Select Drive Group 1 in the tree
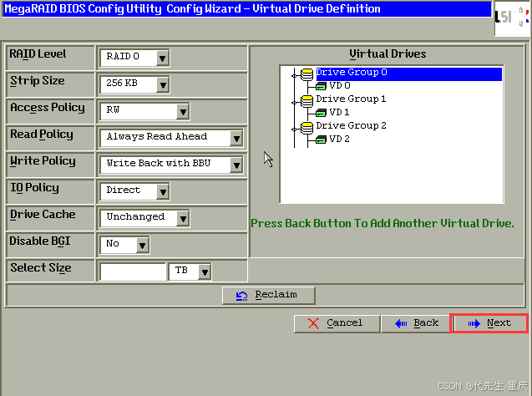532x396 pixels. (351, 99)
